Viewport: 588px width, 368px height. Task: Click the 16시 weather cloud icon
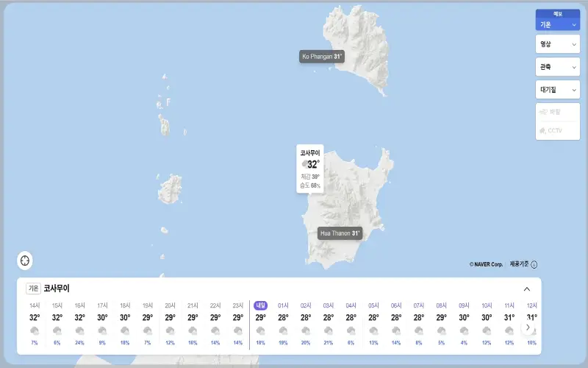[x=79, y=330]
